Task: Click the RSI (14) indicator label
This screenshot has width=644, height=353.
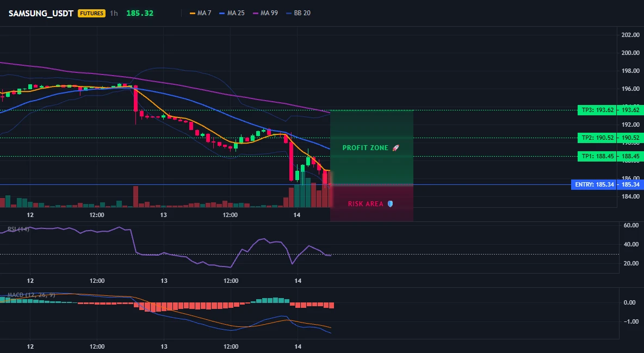Action: click(x=18, y=229)
